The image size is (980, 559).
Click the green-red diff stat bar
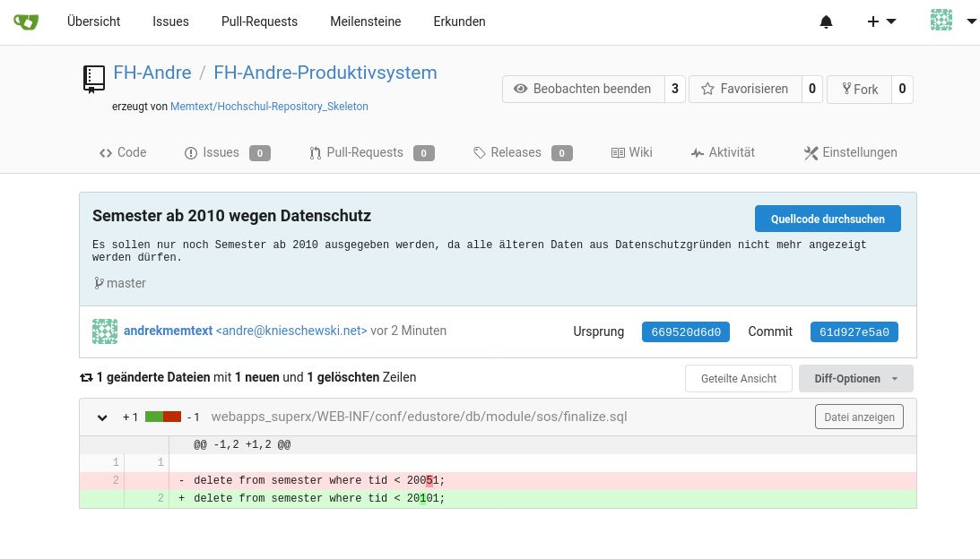coord(163,417)
